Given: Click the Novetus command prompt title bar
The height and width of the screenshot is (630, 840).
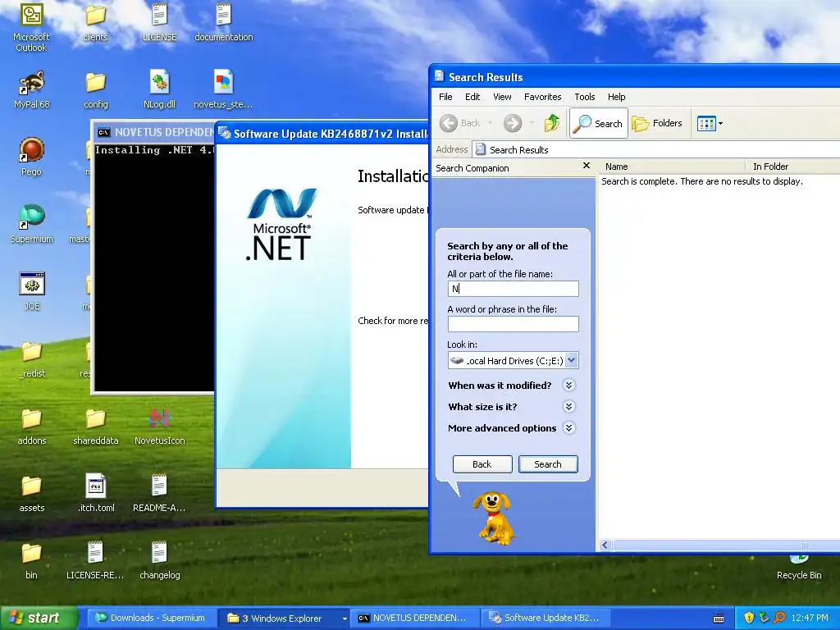Looking at the screenshot, I should [x=154, y=132].
